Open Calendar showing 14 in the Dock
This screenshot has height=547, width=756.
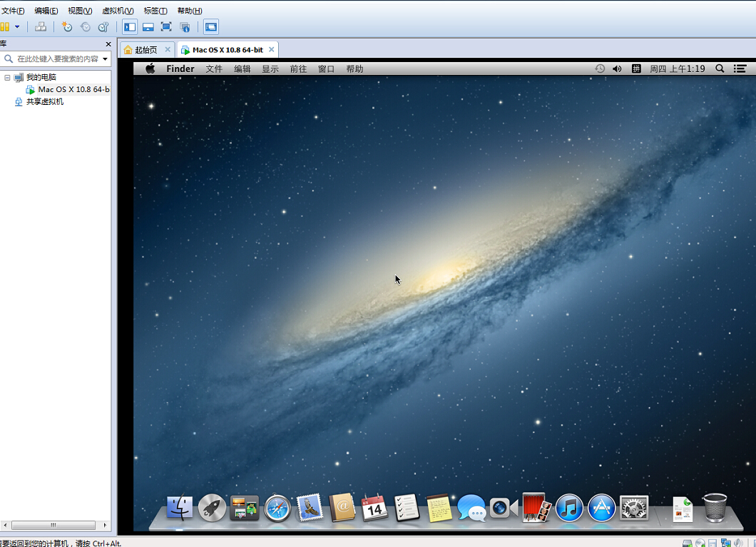tap(374, 508)
